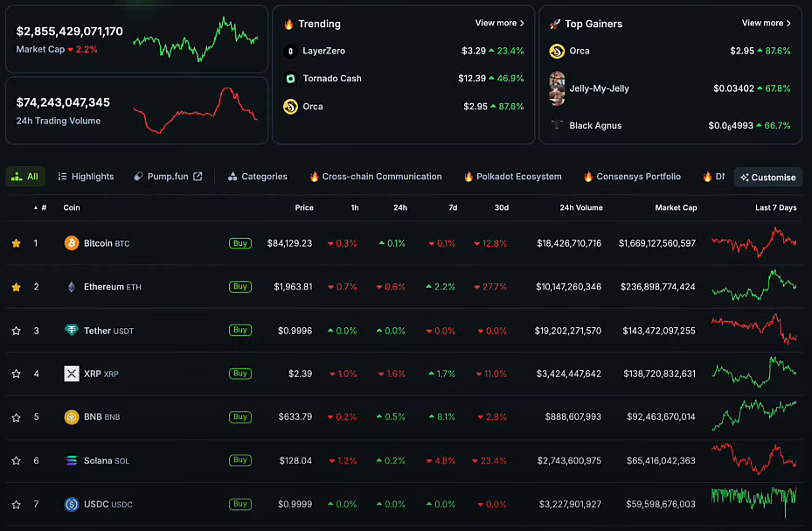Click the Bitcoin coin logo icon

click(x=72, y=243)
